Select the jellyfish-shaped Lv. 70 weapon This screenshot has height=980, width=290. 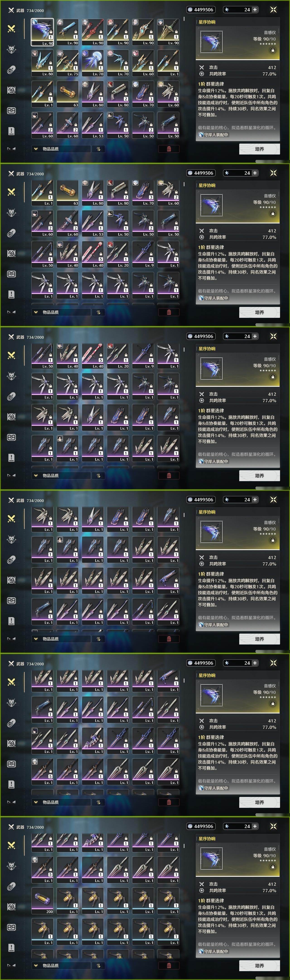click(x=93, y=63)
